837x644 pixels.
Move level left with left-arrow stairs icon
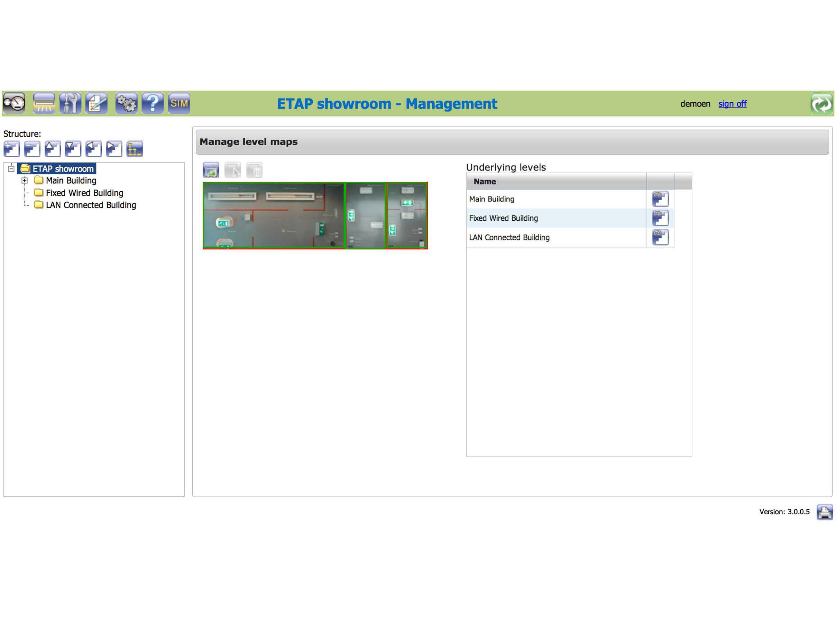[x=93, y=149]
